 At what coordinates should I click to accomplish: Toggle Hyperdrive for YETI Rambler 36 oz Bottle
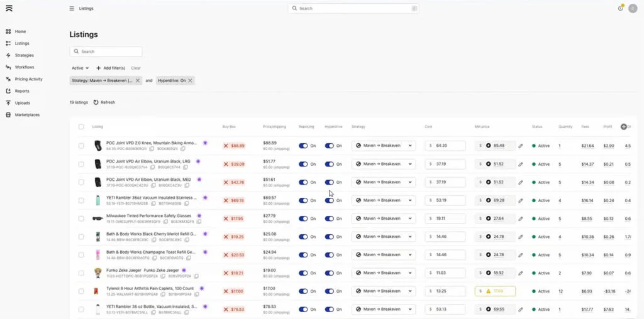(330, 309)
